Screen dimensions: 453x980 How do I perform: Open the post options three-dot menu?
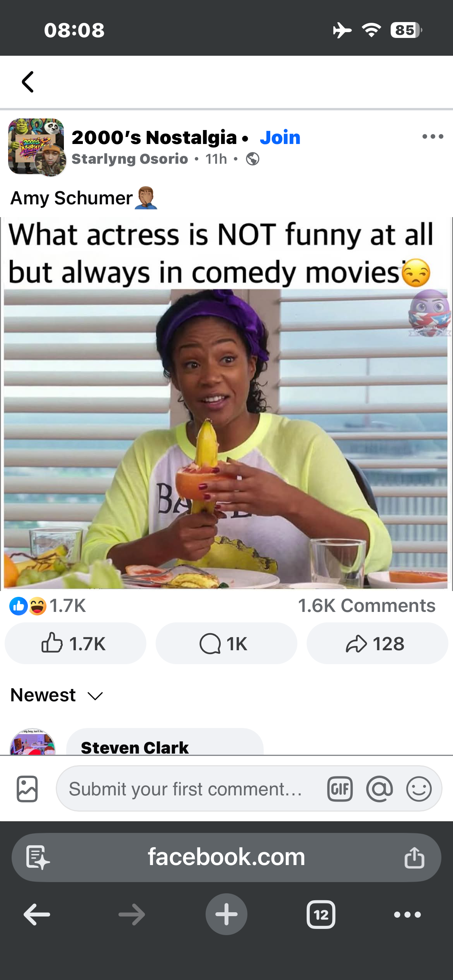point(432,136)
